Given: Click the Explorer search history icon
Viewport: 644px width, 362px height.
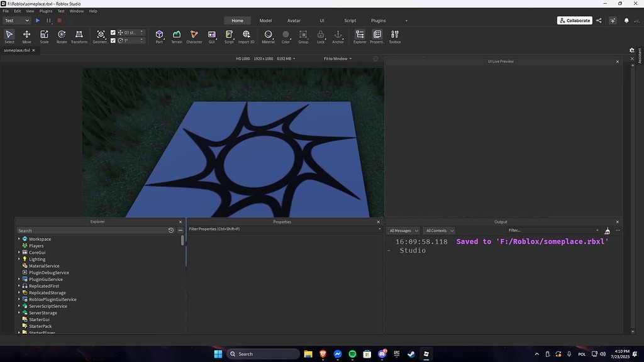Looking at the screenshot, I should (171, 231).
